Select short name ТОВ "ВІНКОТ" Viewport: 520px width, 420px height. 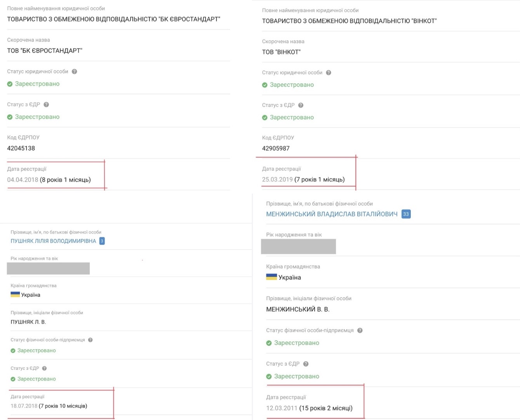click(281, 52)
